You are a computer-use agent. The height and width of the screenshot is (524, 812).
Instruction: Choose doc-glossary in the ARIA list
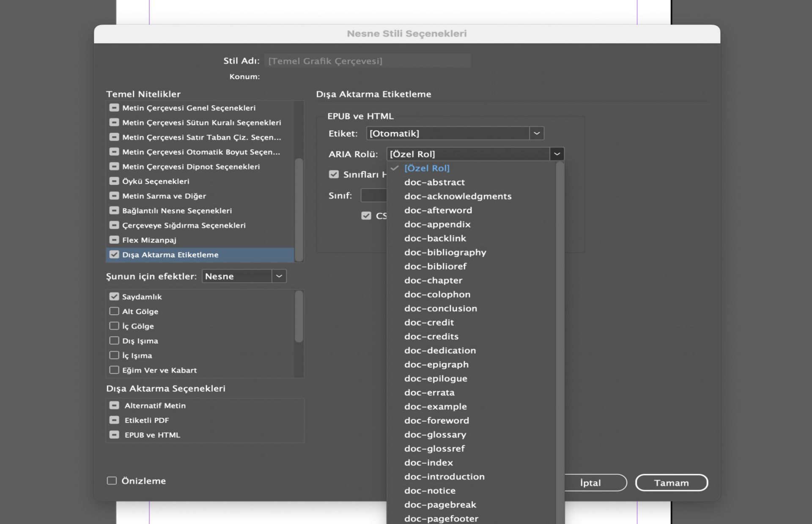(x=435, y=434)
